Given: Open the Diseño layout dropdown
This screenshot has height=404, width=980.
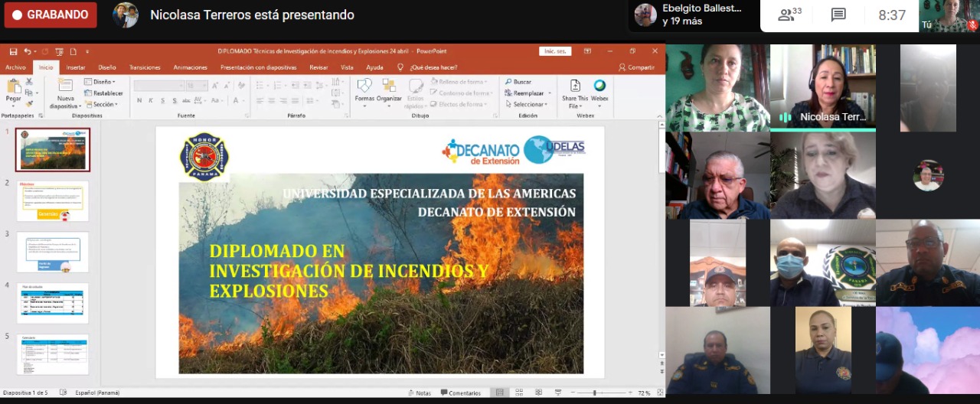Looking at the screenshot, I should (x=100, y=82).
